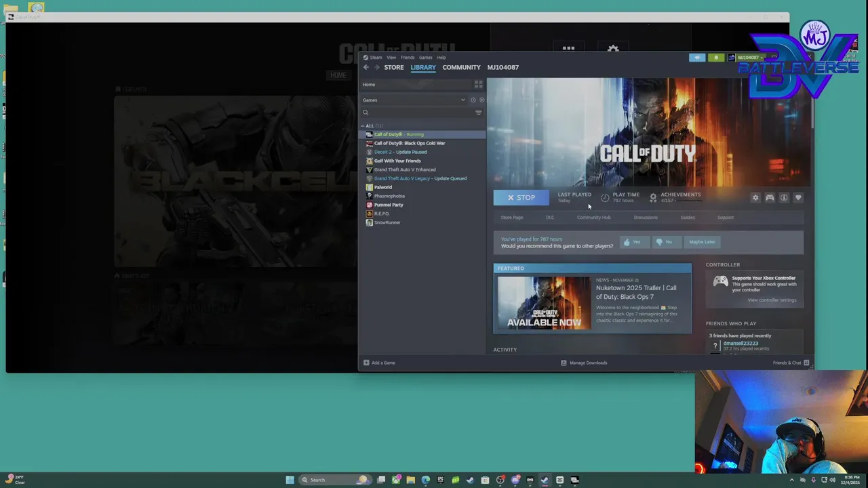Click the taskbar Search box

tap(334, 480)
